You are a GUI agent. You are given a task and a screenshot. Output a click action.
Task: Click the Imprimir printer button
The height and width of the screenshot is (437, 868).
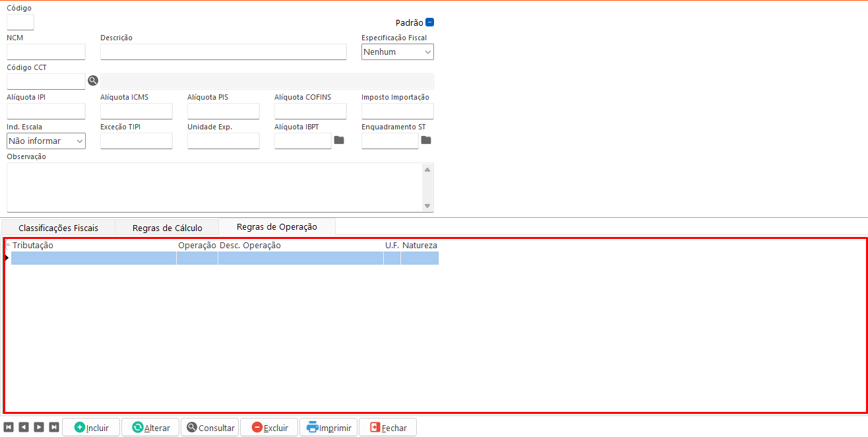click(x=328, y=428)
